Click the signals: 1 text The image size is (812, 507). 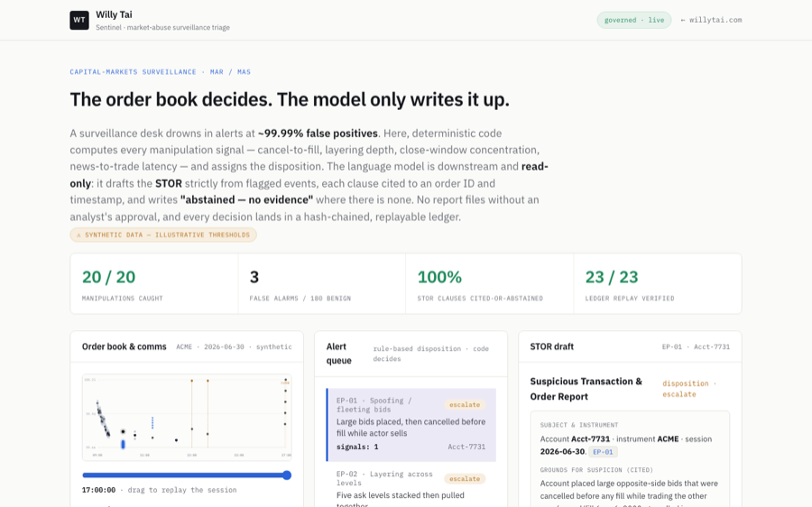[x=357, y=447]
